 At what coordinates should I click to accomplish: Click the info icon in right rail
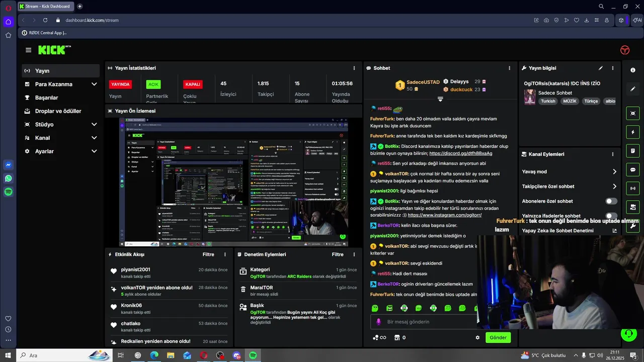coord(633,70)
